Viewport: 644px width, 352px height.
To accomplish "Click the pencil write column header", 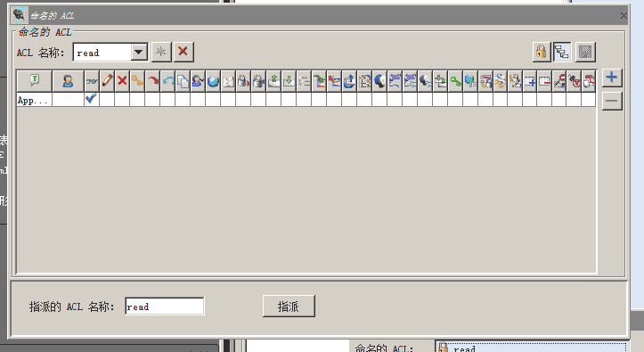I will pyautogui.click(x=107, y=81).
